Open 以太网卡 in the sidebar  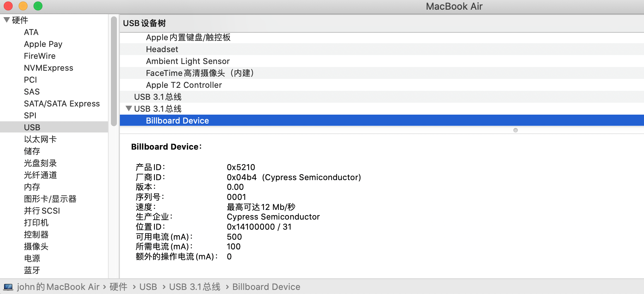[x=40, y=139]
